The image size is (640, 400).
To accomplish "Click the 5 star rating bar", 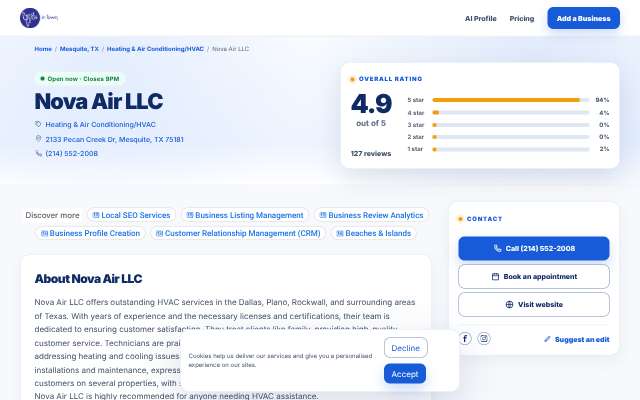I will tap(511, 100).
